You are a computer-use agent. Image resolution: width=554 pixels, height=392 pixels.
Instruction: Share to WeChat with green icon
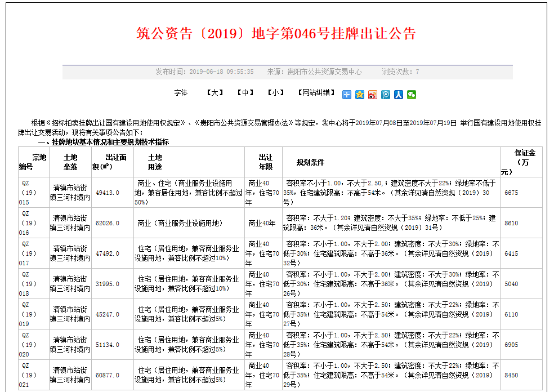(412, 95)
